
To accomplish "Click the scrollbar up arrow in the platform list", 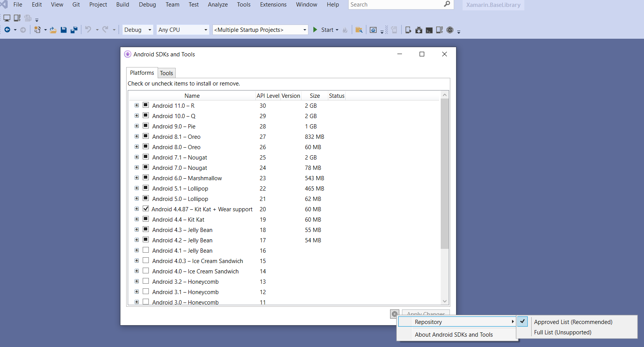I will pyautogui.click(x=445, y=95).
